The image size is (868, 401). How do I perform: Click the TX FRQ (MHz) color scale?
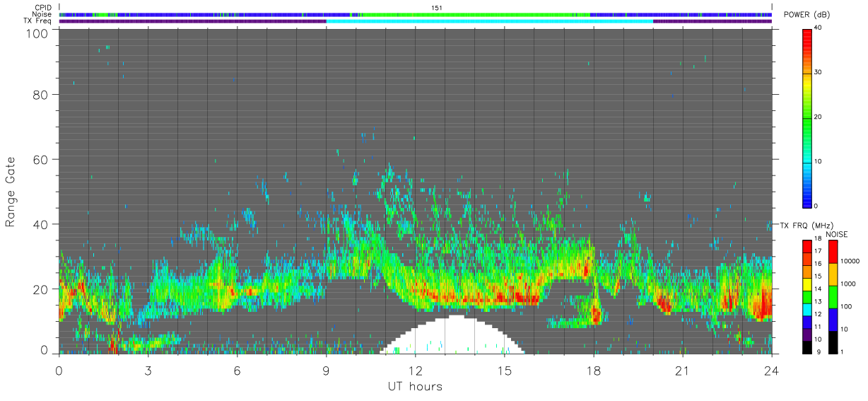pyautogui.click(x=807, y=297)
